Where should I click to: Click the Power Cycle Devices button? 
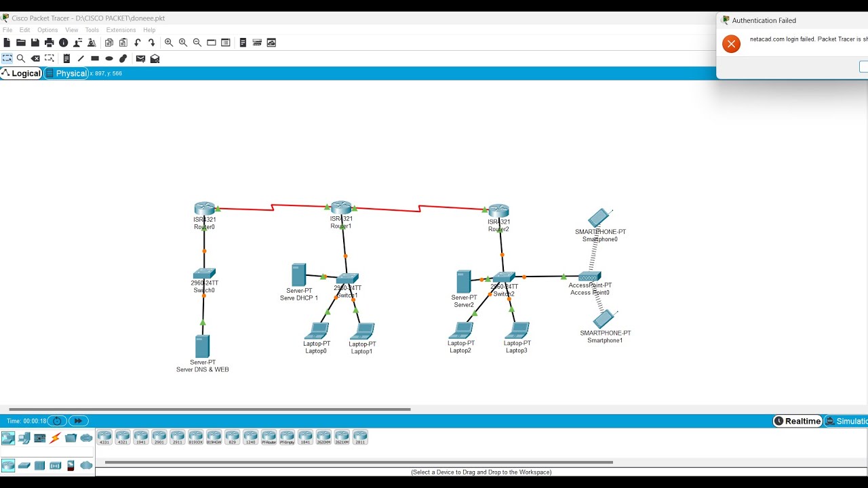tap(57, 421)
